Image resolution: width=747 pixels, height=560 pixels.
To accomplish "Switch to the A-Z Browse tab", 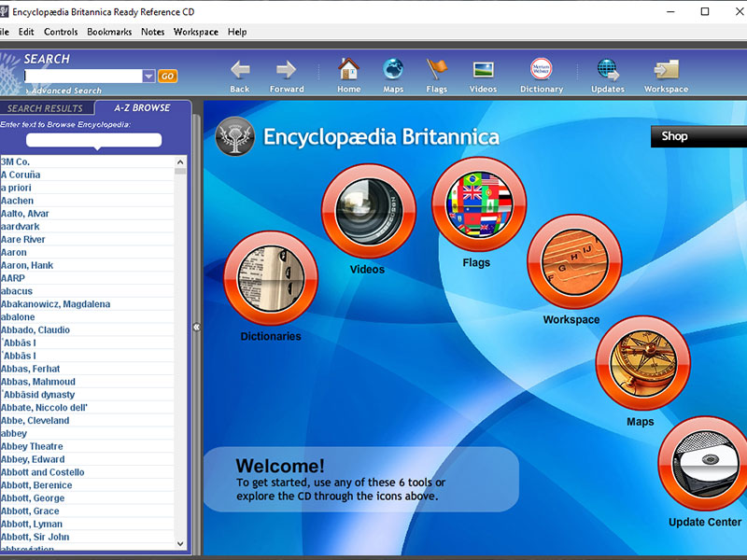I will (142, 108).
